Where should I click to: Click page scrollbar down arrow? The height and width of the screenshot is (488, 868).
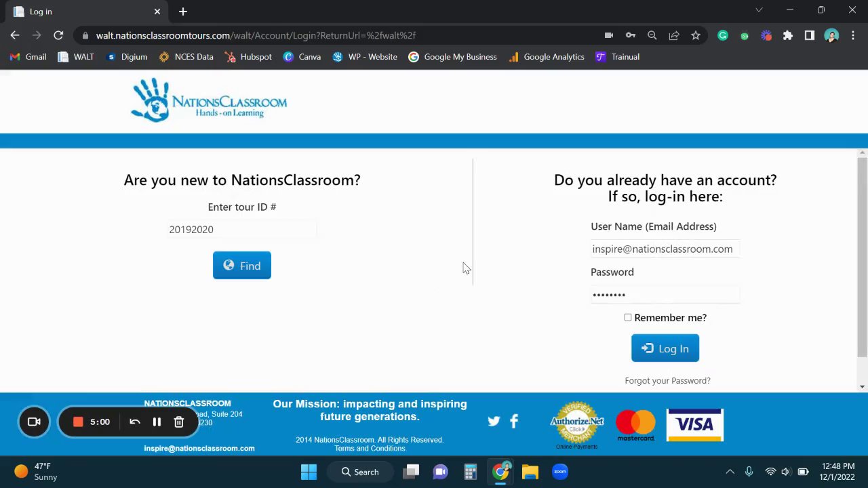click(862, 386)
